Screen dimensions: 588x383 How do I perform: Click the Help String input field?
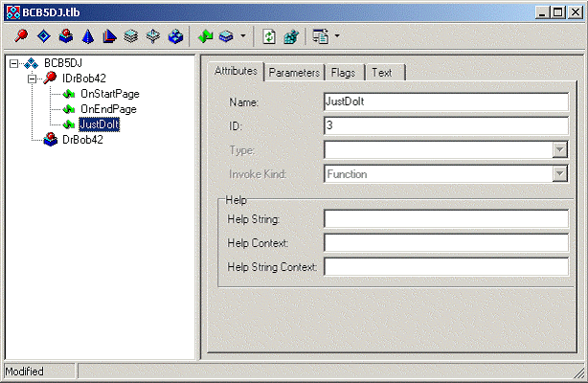click(x=446, y=220)
